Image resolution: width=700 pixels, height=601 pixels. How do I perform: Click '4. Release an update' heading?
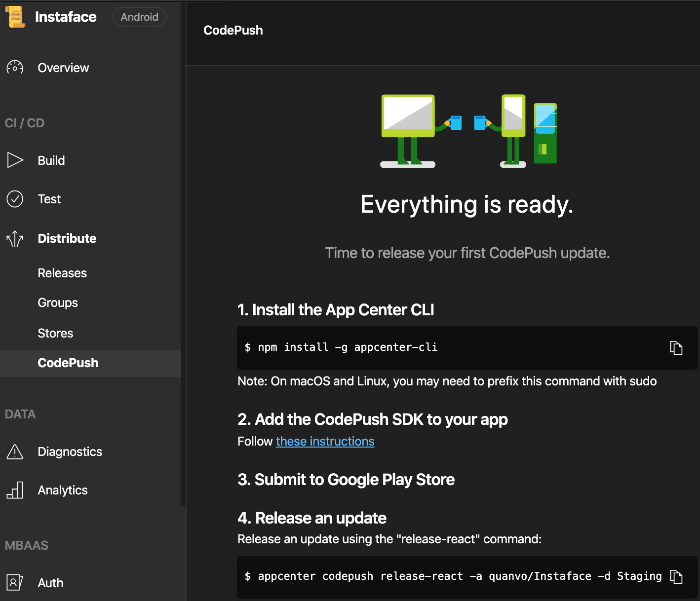[312, 518]
